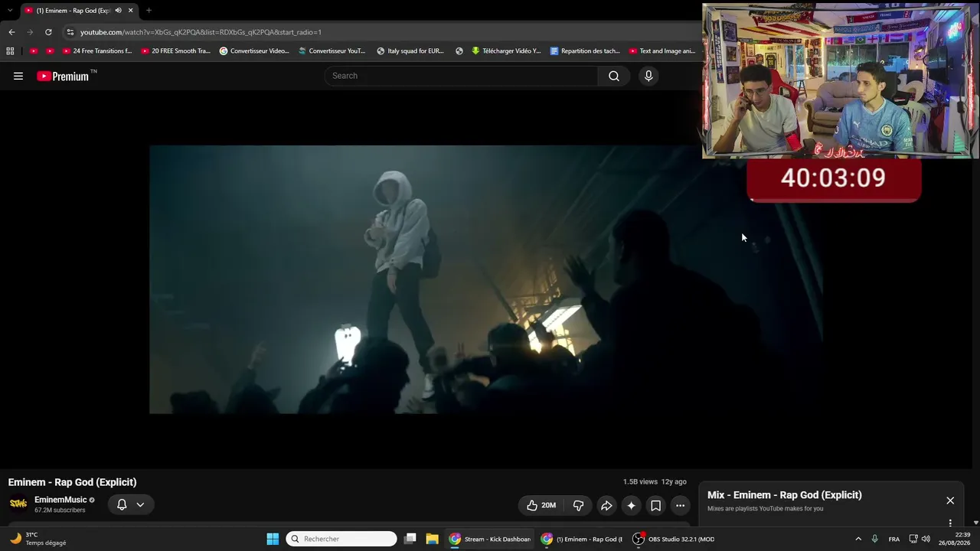980x551 pixels.
Task: Show hidden system tray icons
Action: click(858, 539)
